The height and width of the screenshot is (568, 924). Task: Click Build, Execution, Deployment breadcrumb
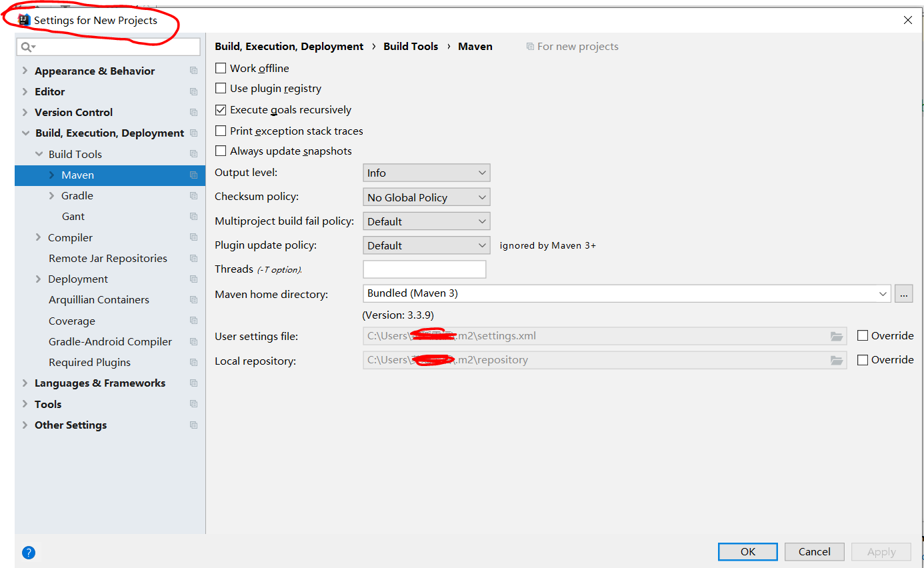[x=289, y=47]
